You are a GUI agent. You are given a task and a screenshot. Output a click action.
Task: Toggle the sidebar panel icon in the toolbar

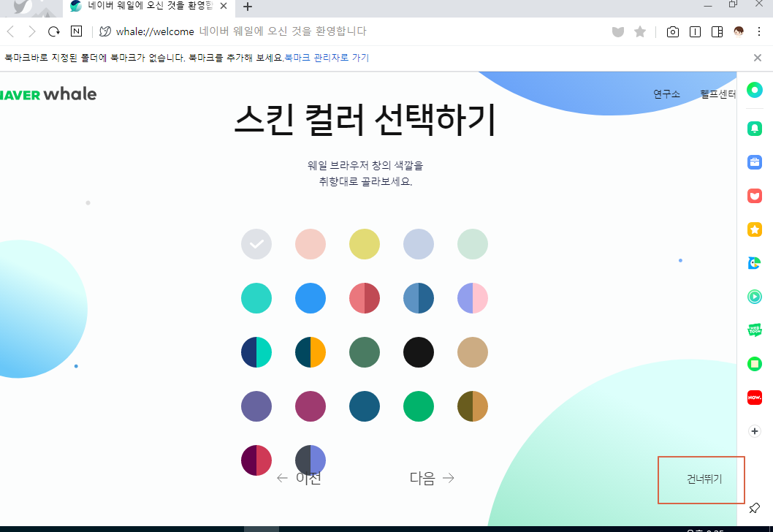pyautogui.click(x=717, y=32)
